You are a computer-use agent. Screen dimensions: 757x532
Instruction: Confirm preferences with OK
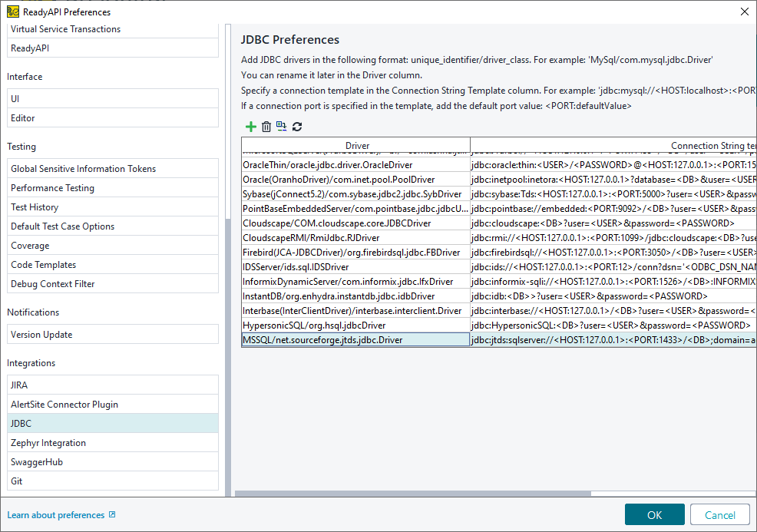coord(654,514)
